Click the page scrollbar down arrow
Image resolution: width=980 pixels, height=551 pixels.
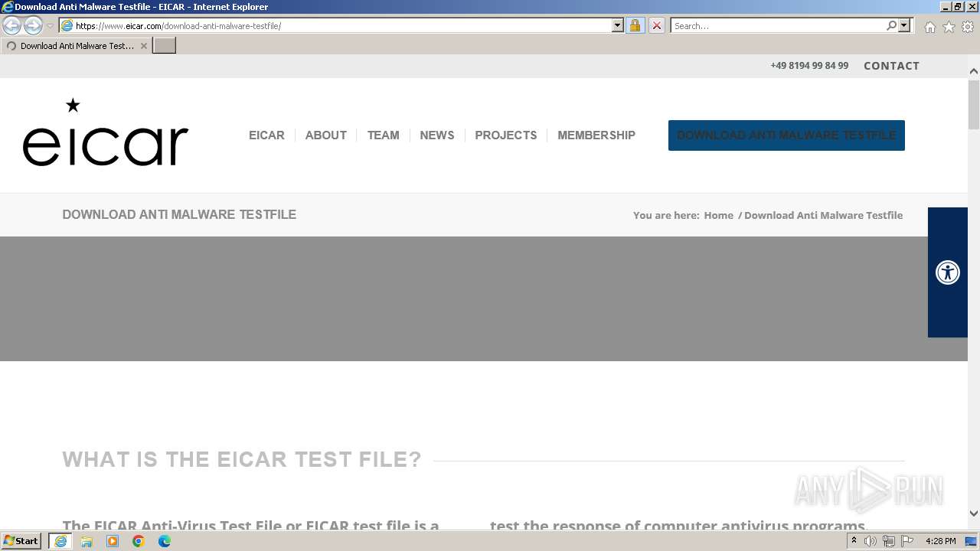[974, 514]
